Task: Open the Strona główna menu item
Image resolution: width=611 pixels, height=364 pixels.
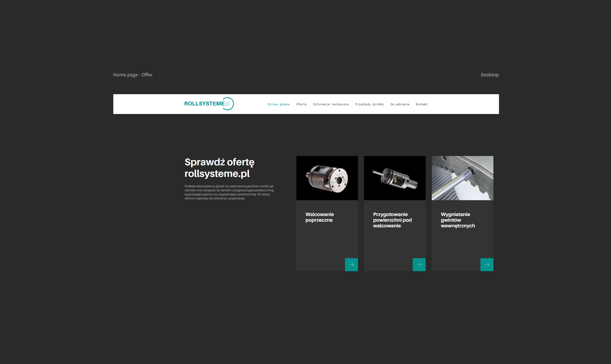Action: point(278,104)
